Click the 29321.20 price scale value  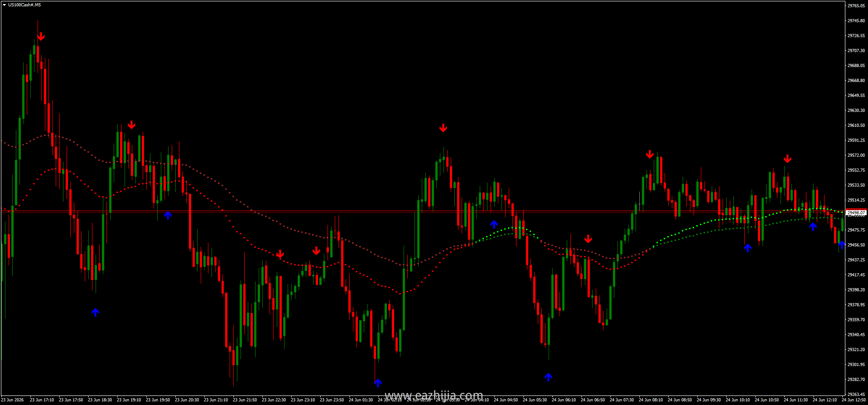tap(856, 349)
